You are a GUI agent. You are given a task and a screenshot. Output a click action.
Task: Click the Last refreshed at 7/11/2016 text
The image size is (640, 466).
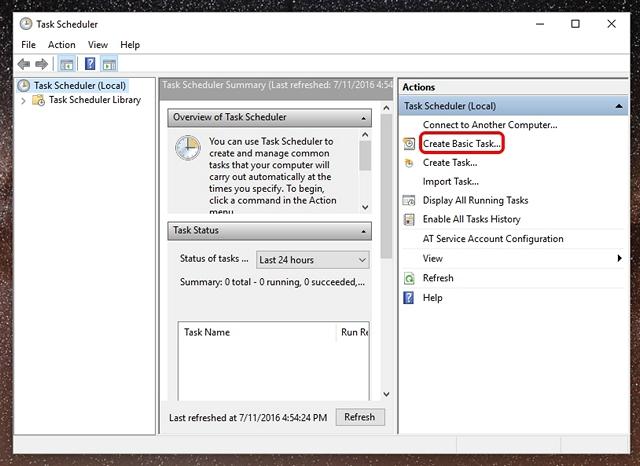click(248, 417)
